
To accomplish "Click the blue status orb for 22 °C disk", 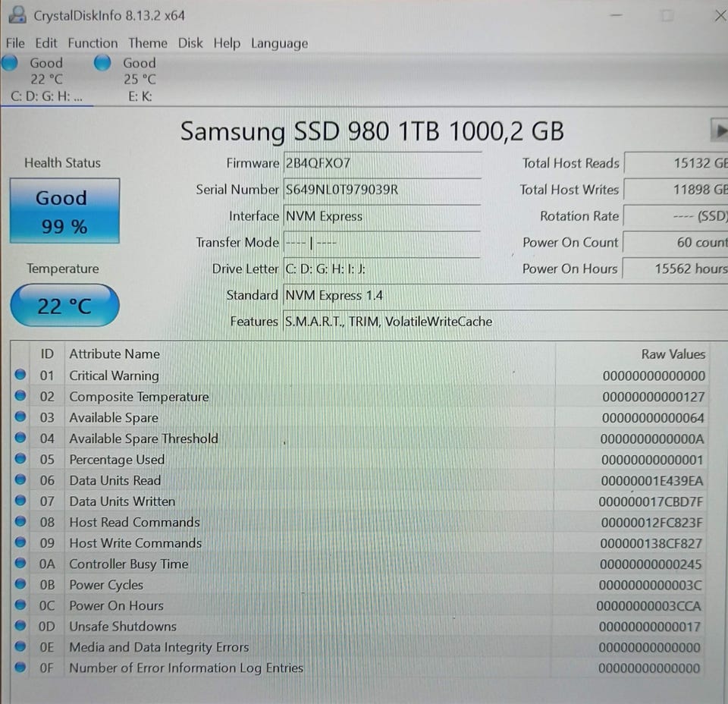I will (x=10, y=63).
